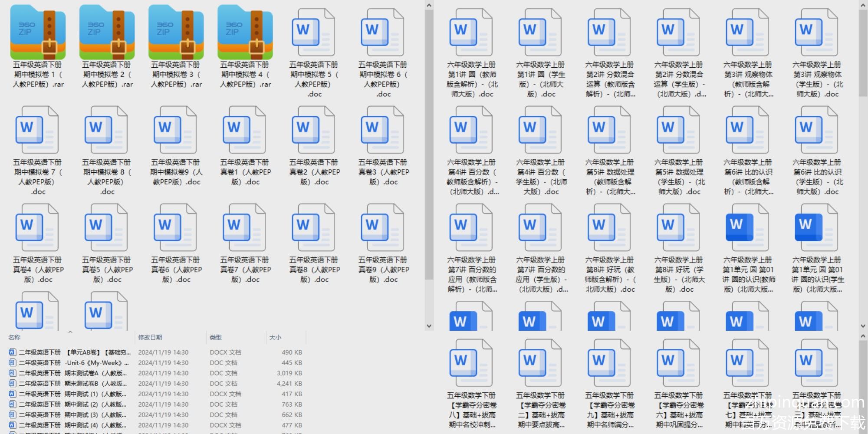This screenshot has width=868, height=434.
Task: Click the 五年级英语下册 真卷6 document icon
Action: 175,228
